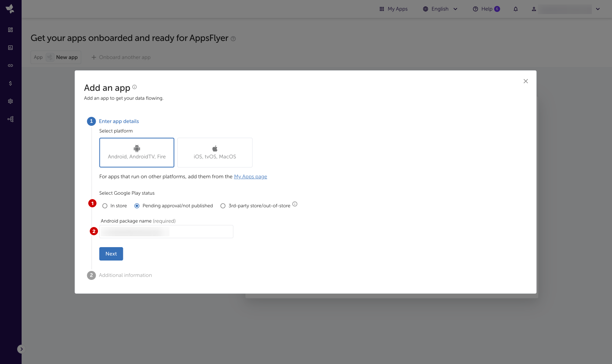Click the info icon next to Add an app
The height and width of the screenshot is (364, 612).
coord(134,87)
